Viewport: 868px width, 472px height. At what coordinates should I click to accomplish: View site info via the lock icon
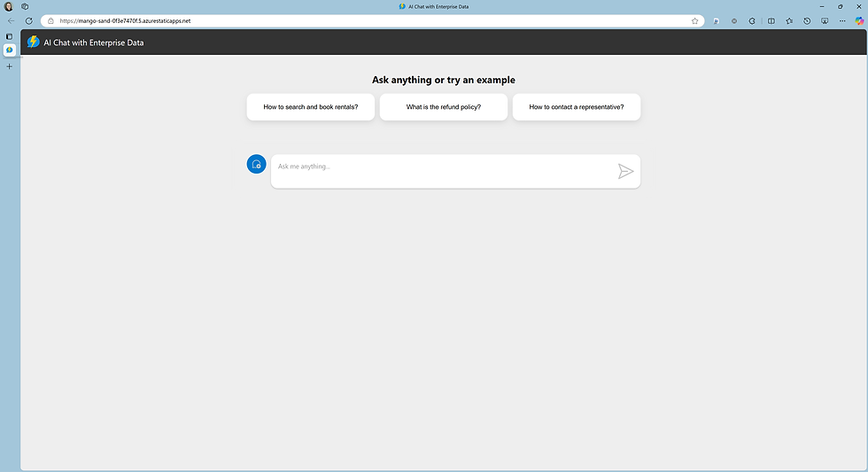point(50,21)
